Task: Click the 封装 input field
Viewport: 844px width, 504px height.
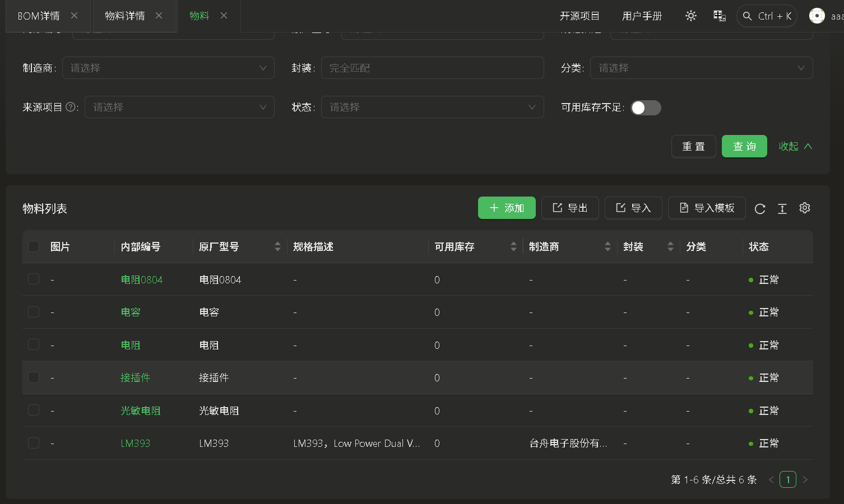Action: coord(432,68)
